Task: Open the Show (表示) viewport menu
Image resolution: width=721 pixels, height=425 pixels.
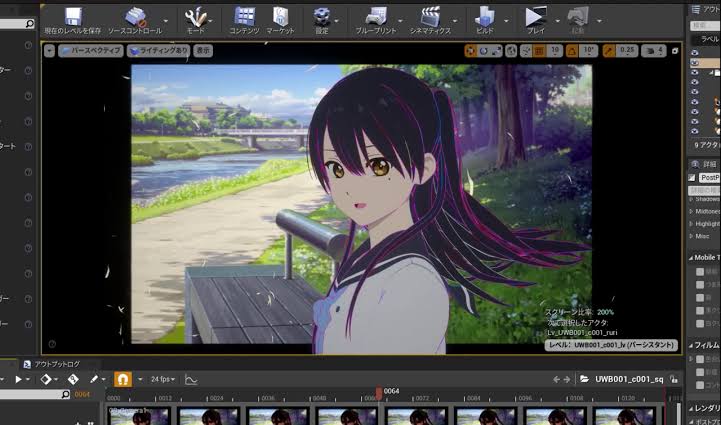Action: 203,51
